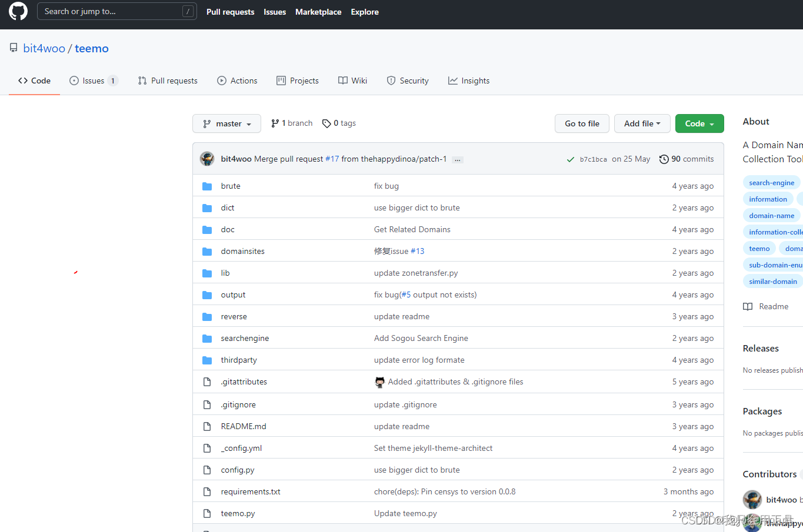803x532 pixels.
Task: Click Issues in top navigation
Action: (275, 12)
